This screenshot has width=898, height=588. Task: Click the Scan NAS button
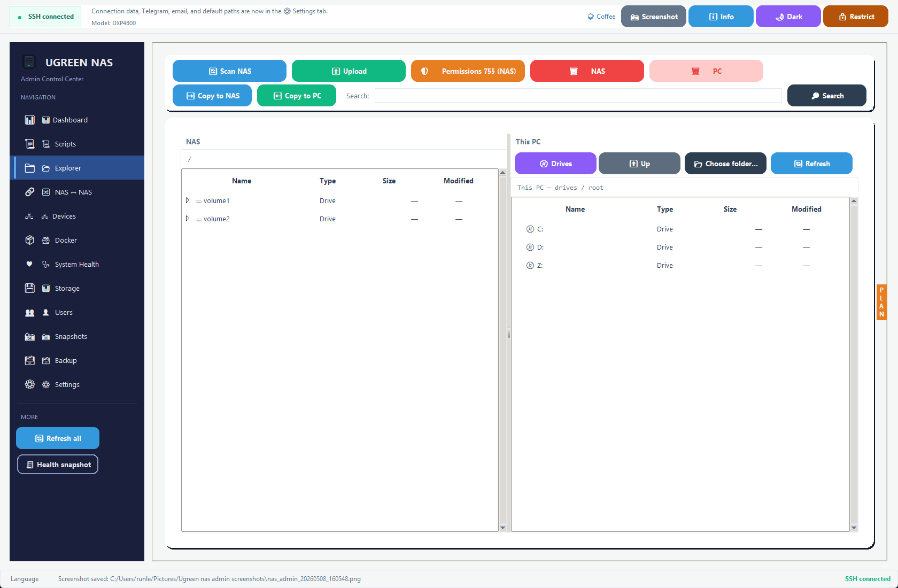coord(229,71)
